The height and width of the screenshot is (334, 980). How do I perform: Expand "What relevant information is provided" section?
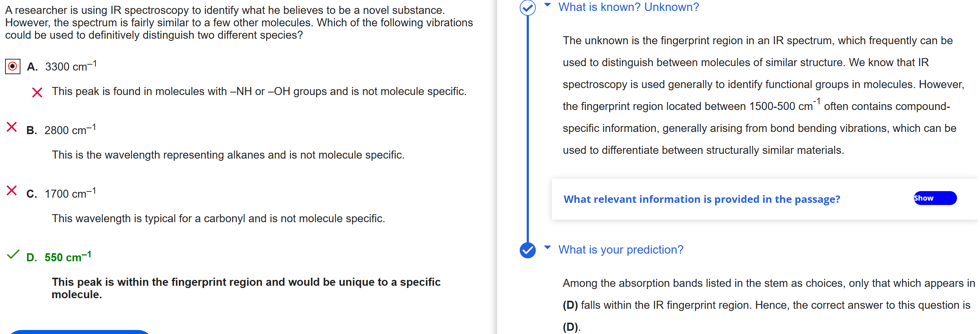pyautogui.click(x=702, y=199)
